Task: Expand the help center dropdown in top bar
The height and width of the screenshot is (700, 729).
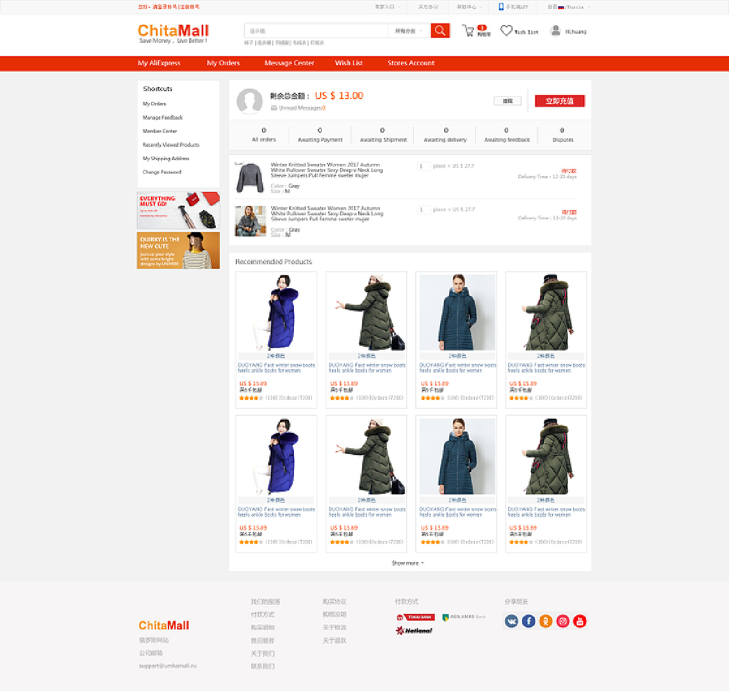Action: (x=470, y=7)
